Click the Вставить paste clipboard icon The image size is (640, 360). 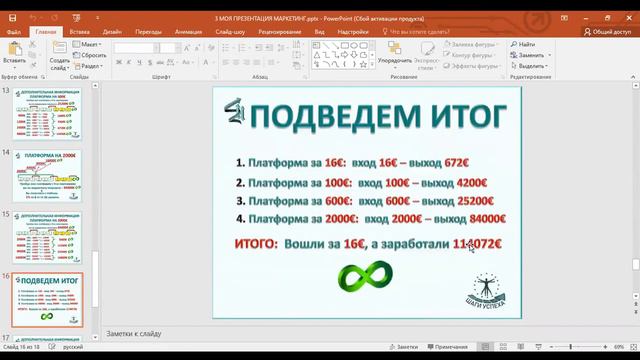click(x=15, y=49)
